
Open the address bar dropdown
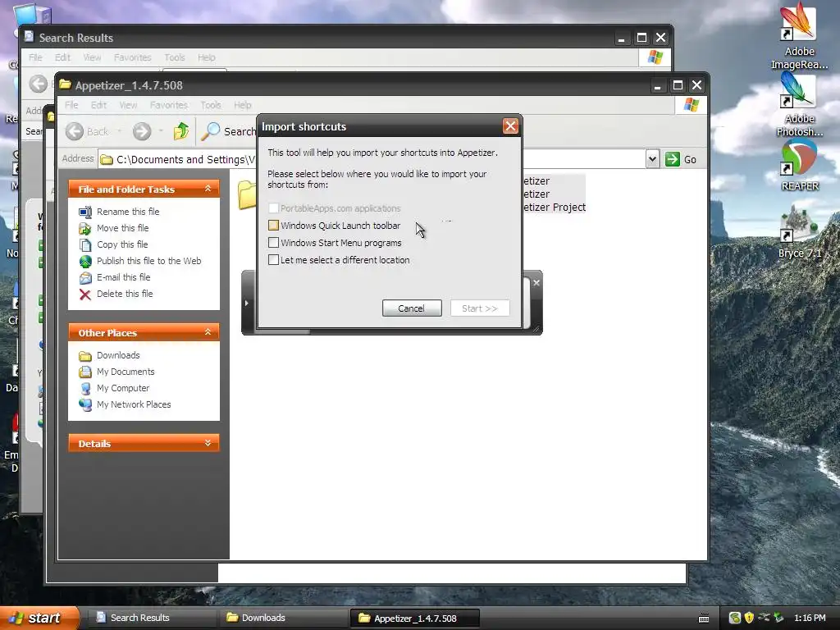[x=652, y=159]
